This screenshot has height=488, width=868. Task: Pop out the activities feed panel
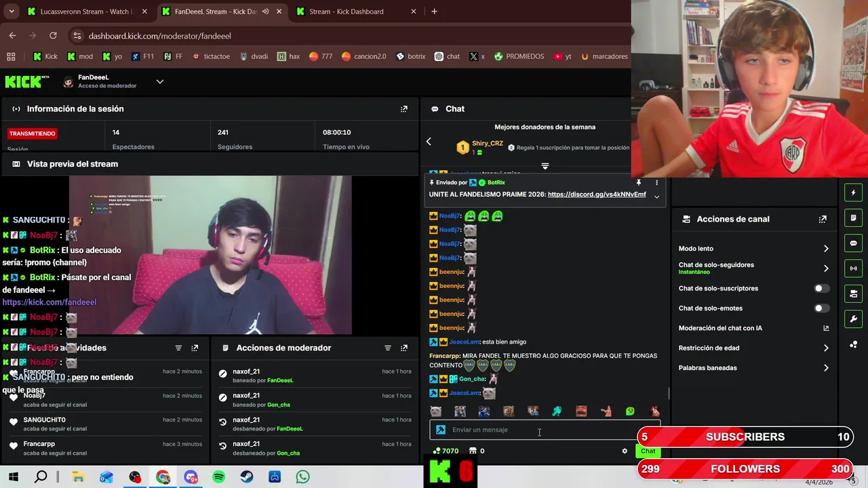click(195, 348)
